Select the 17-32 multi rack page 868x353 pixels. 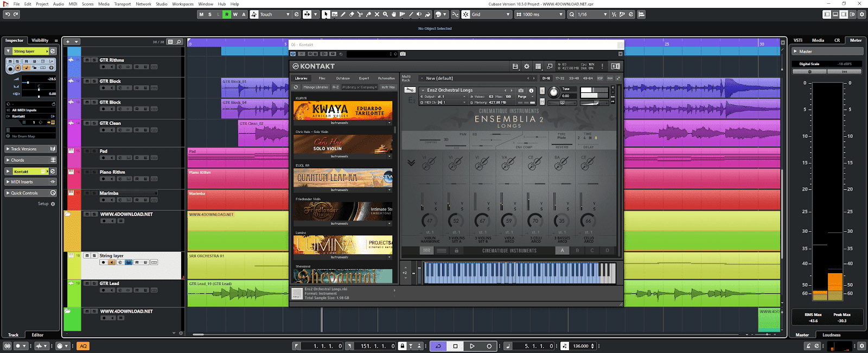coord(560,78)
